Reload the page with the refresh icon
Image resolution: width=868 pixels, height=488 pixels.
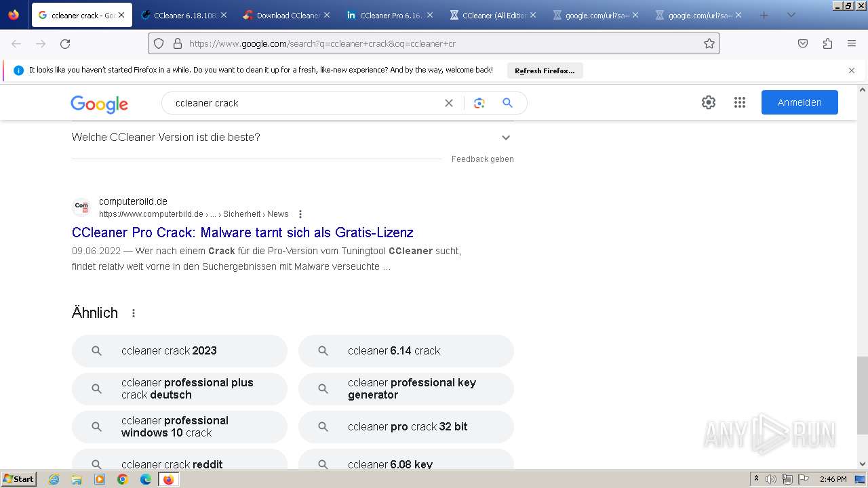(x=65, y=43)
